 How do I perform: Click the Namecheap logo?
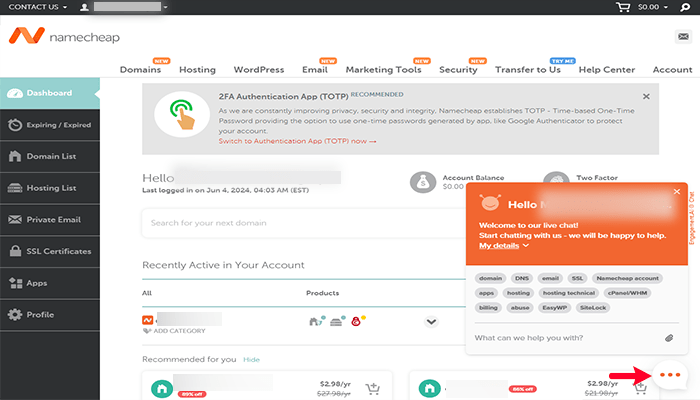64,36
